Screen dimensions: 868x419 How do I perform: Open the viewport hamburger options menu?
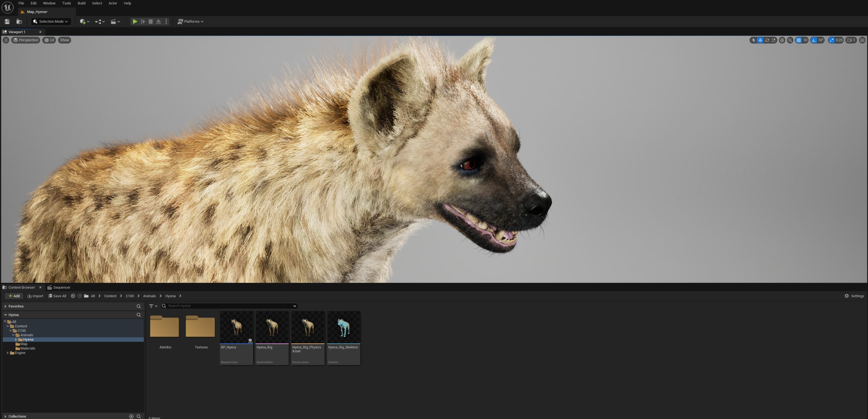point(6,40)
